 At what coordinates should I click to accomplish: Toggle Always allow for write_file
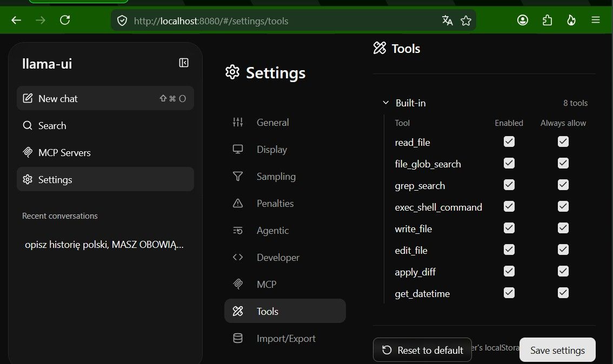pyautogui.click(x=563, y=228)
